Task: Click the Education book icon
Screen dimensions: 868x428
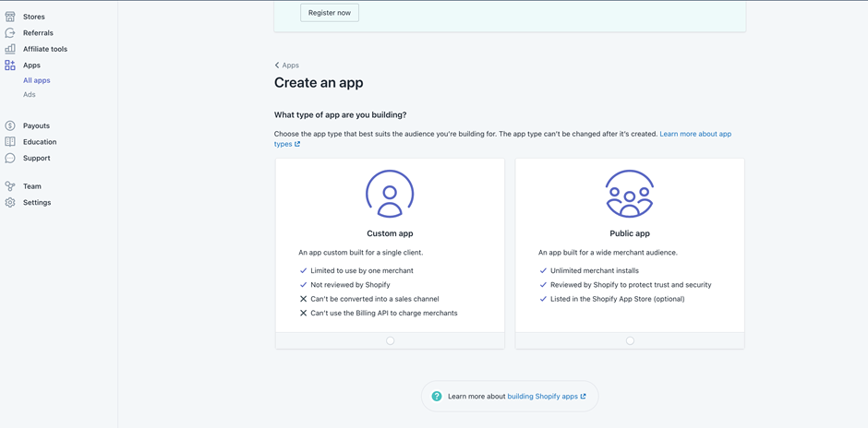Action: [x=10, y=142]
